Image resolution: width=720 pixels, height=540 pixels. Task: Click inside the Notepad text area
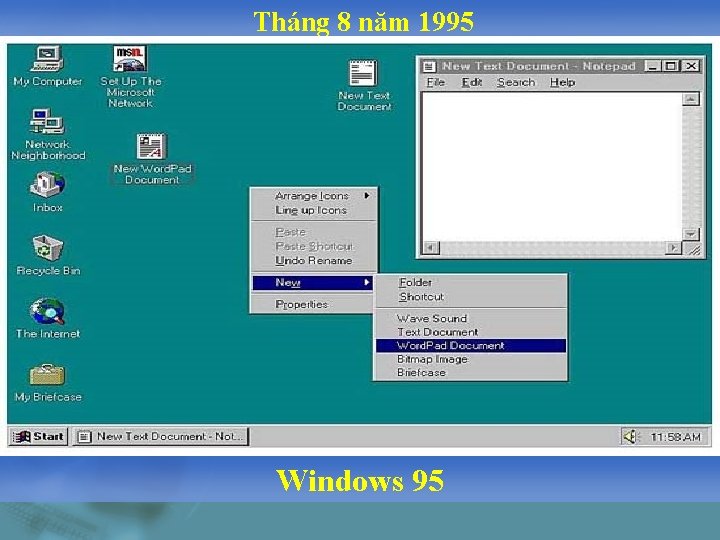[552, 166]
